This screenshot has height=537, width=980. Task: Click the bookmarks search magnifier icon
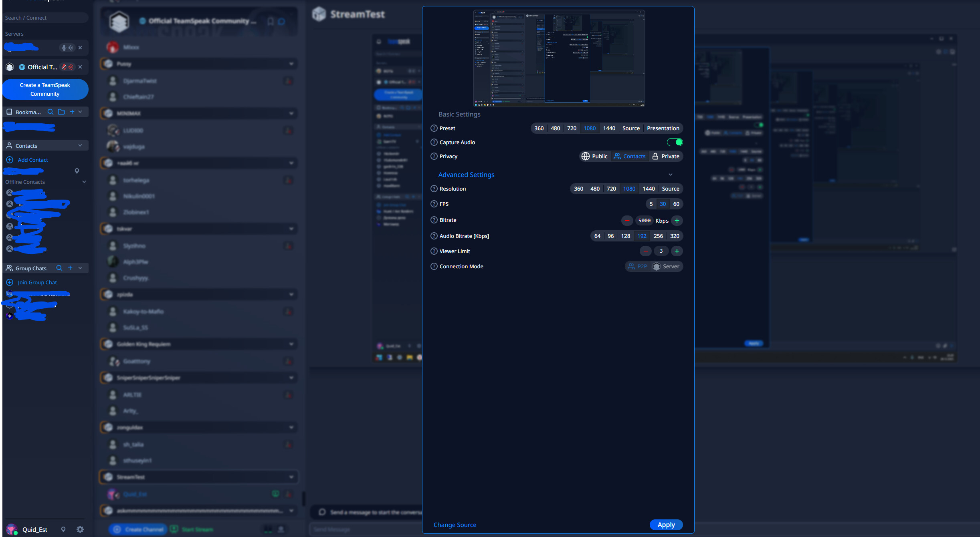pyautogui.click(x=50, y=112)
